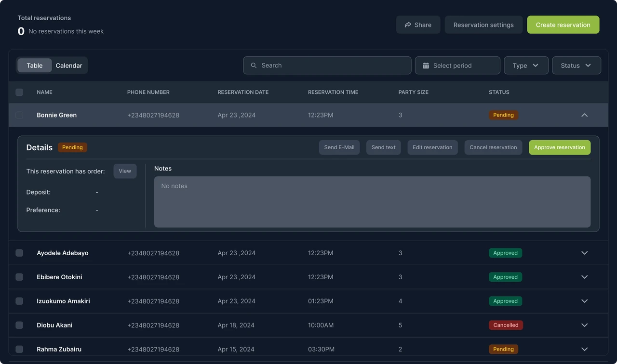Click the calendar icon in Select period
The height and width of the screenshot is (364, 617).
[x=426, y=65]
